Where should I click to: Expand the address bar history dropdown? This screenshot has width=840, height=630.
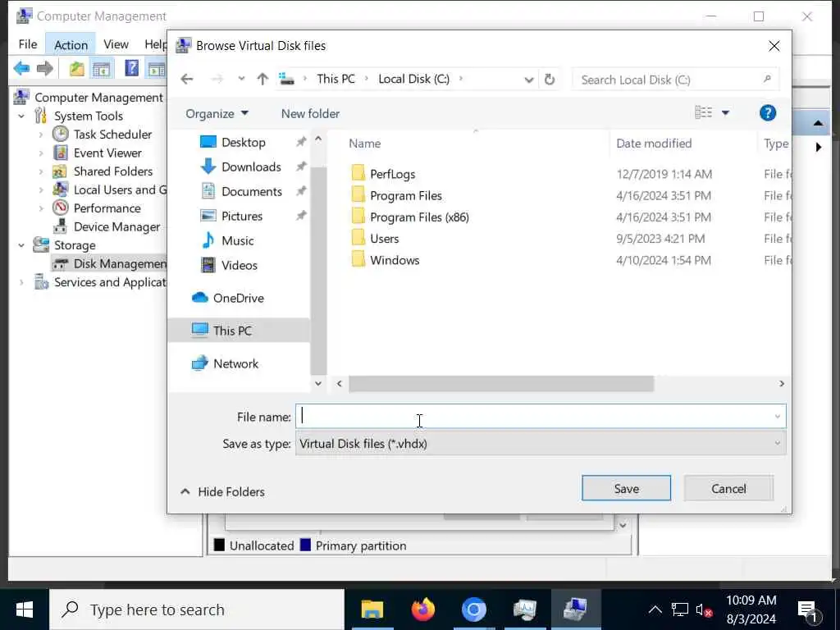pos(529,80)
